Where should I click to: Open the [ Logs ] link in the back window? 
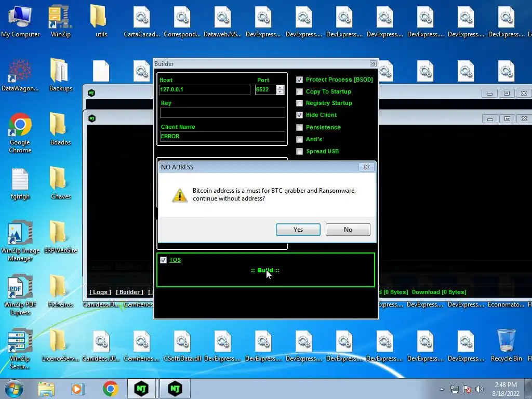click(100, 292)
